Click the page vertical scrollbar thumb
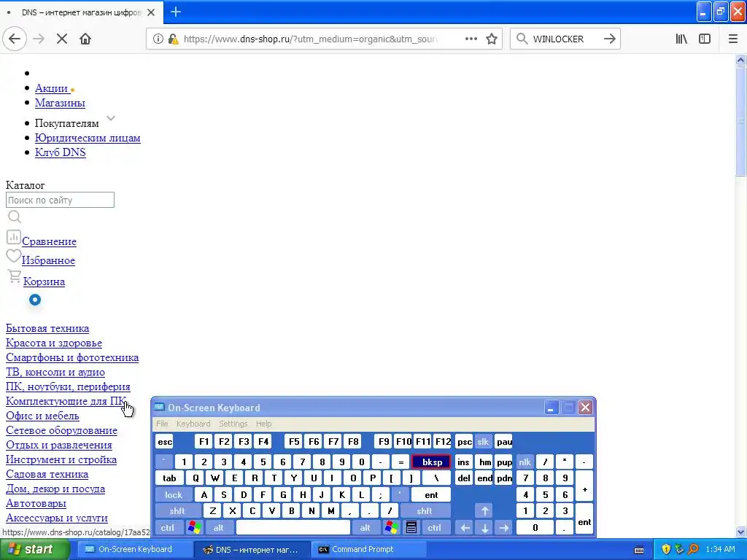The width and height of the screenshot is (747, 560). pos(740,122)
